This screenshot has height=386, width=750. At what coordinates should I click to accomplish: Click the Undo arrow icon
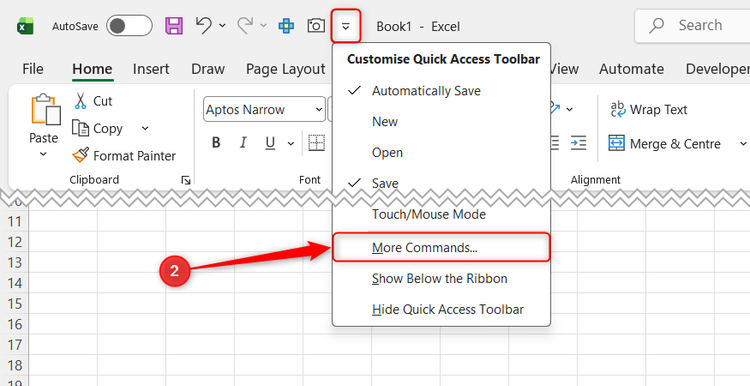click(204, 25)
